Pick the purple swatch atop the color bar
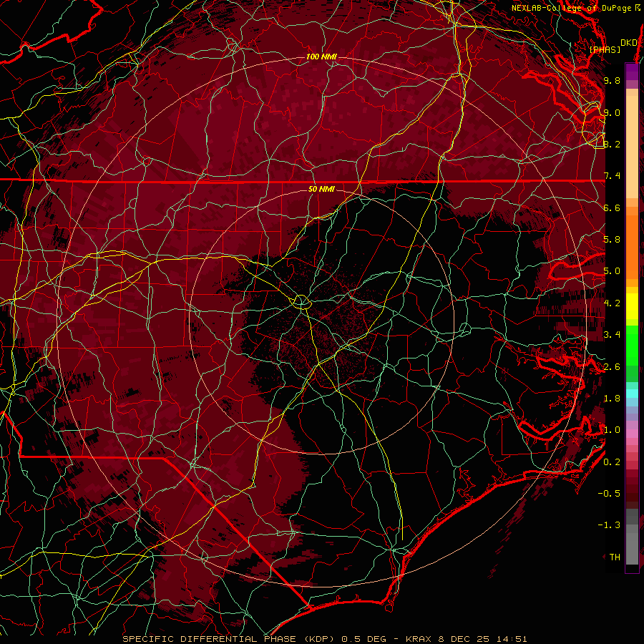 [x=632, y=72]
